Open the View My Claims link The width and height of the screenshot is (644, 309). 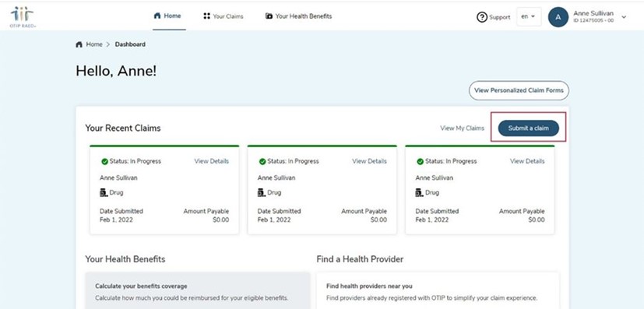click(462, 128)
